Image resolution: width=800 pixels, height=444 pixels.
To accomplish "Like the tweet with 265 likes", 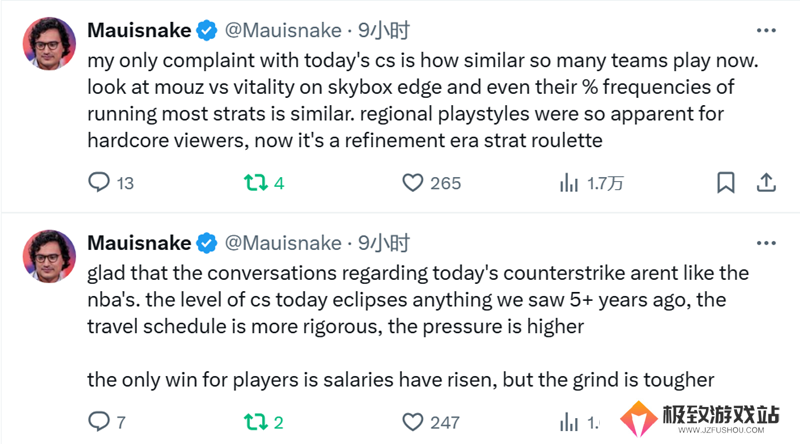I will click(x=431, y=182).
